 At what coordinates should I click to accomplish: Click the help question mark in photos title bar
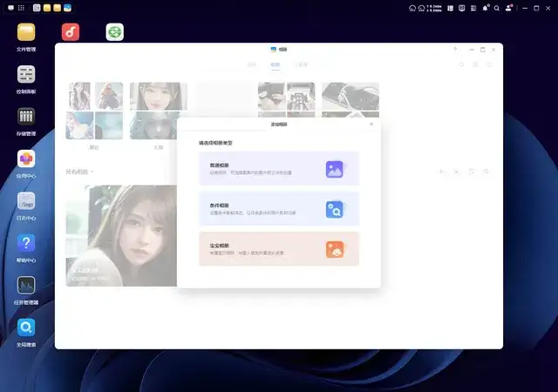[455, 50]
